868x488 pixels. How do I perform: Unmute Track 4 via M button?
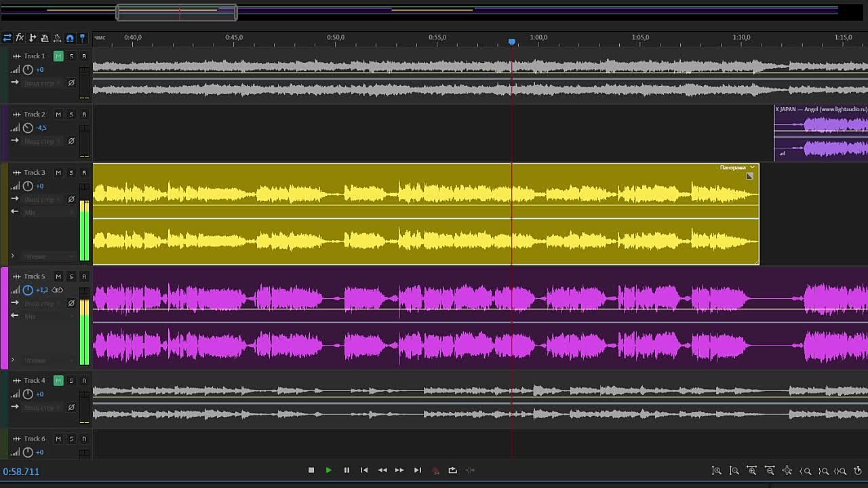pos(58,381)
